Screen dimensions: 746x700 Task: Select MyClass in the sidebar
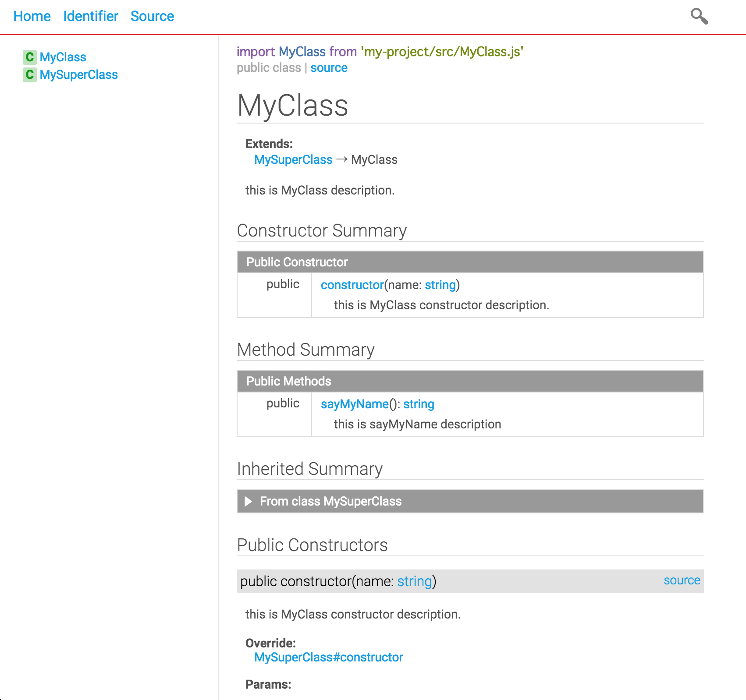63,57
